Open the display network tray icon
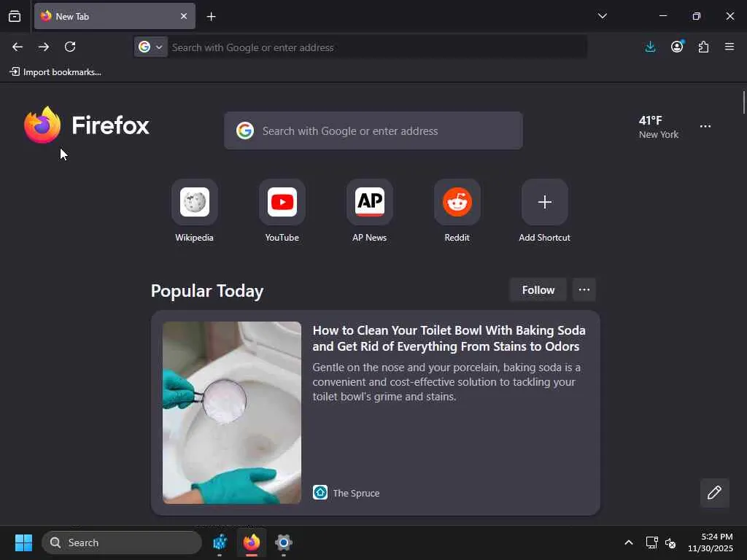This screenshot has height=560, width=747. 651,542
